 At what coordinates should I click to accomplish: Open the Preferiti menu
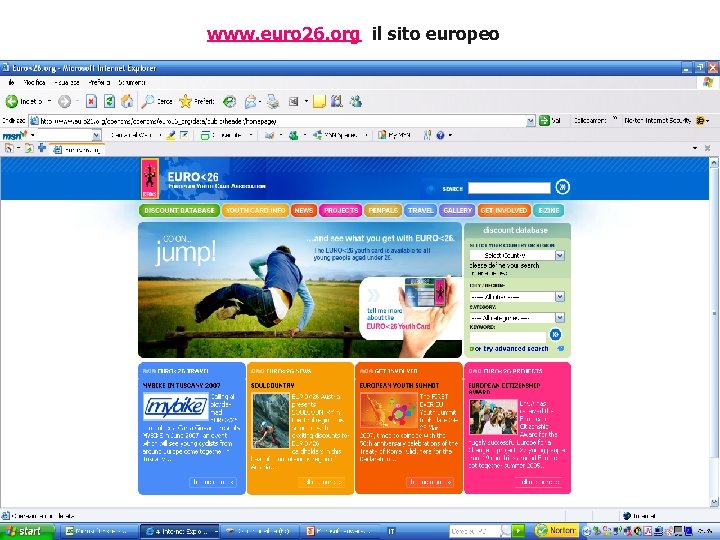[x=99, y=83]
